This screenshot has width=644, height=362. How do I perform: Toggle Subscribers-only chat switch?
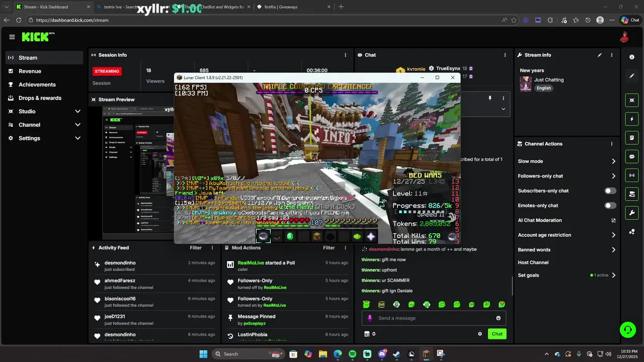tap(610, 191)
